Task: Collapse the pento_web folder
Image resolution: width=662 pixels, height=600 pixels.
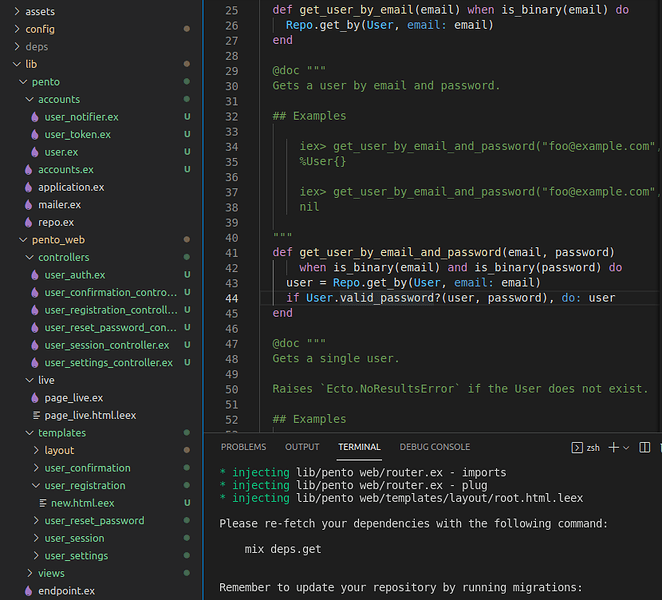Action: point(24,240)
